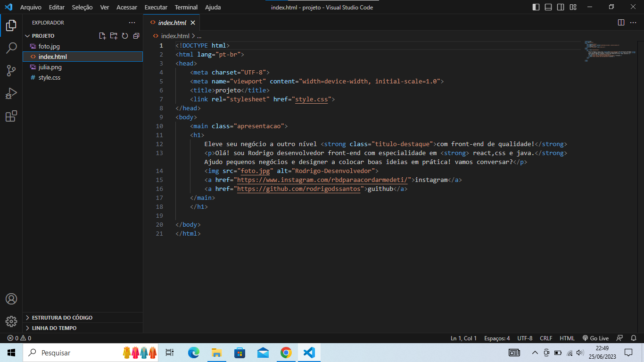The image size is (644, 362).
Task: Open Windows Start menu
Action: 11,353
